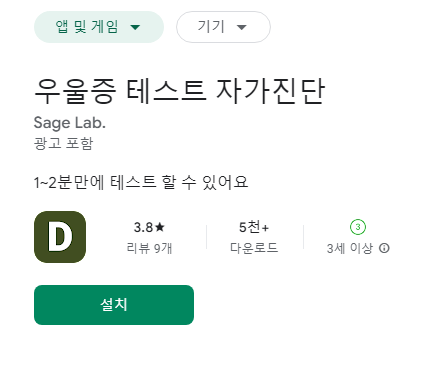Click the 광고 포함 label
This screenshot has width=446, height=389.
coord(63,143)
